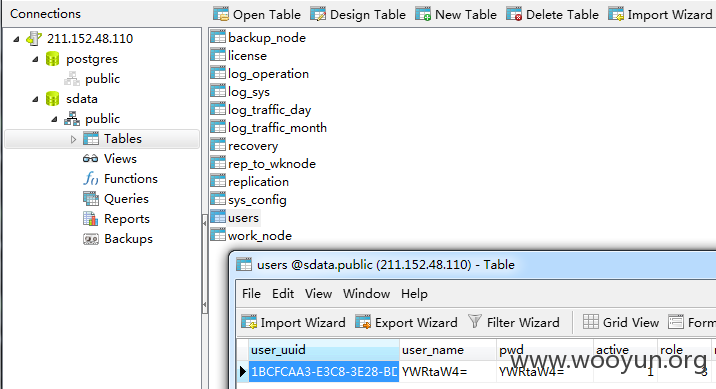Image resolution: width=716 pixels, height=389 pixels.
Task: Click the Design Table toolbar button
Action: (x=358, y=15)
